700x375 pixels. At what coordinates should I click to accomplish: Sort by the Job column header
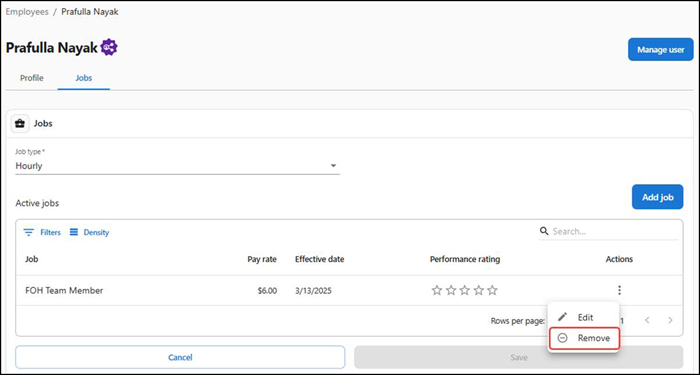click(32, 259)
